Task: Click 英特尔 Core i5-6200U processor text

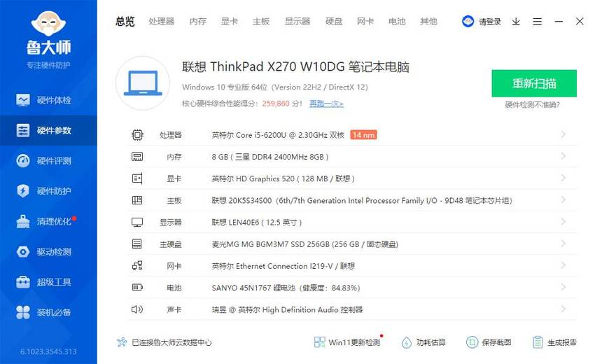Action: click(x=278, y=135)
